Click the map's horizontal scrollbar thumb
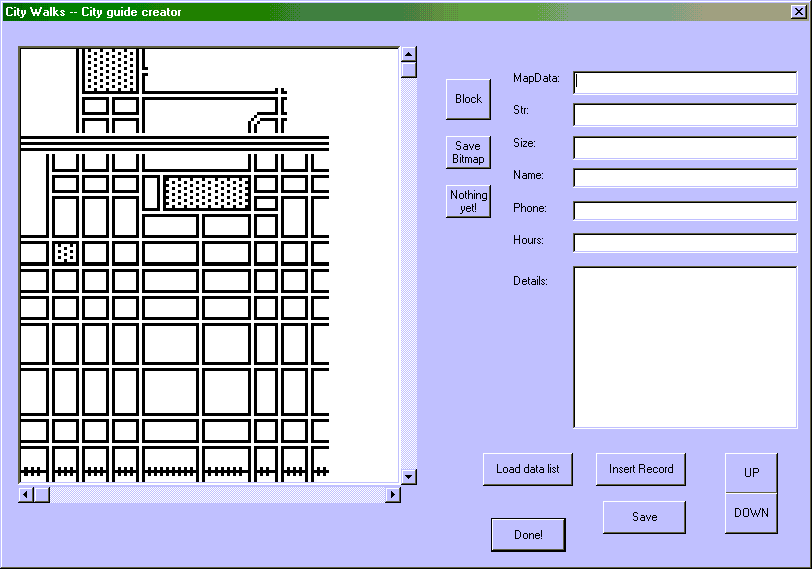 point(42,495)
